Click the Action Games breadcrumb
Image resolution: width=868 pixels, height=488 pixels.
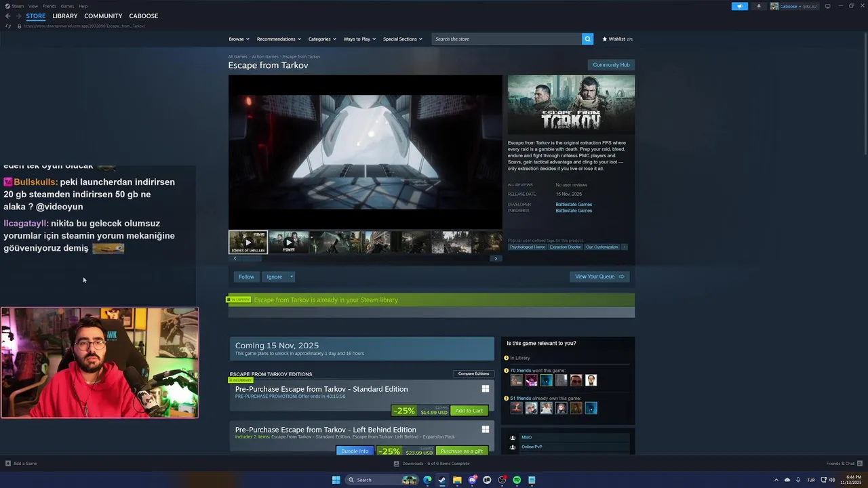pos(265,56)
